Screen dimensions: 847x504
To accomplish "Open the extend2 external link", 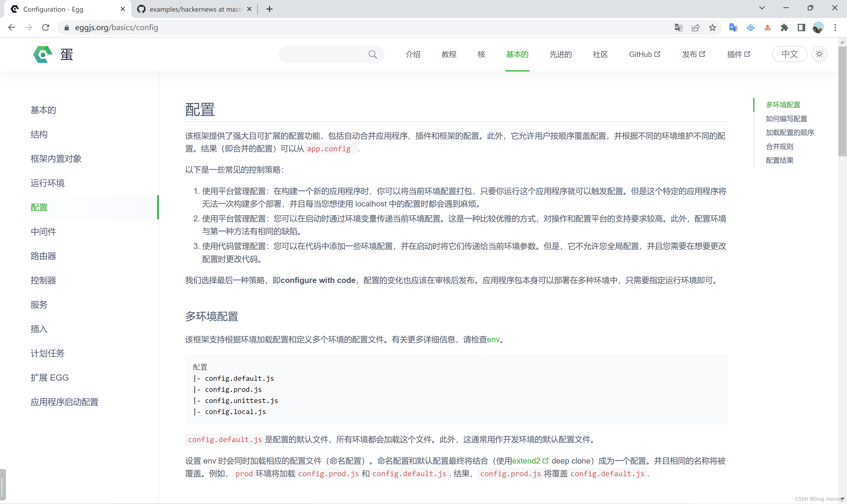I will (530, 461).
